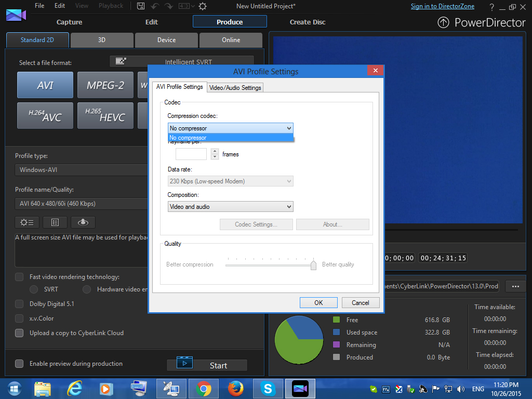532x399 pixels.
Task: Choose No compressor from the dropdown list
Action: pyautogui.click(x=231, y=138)
